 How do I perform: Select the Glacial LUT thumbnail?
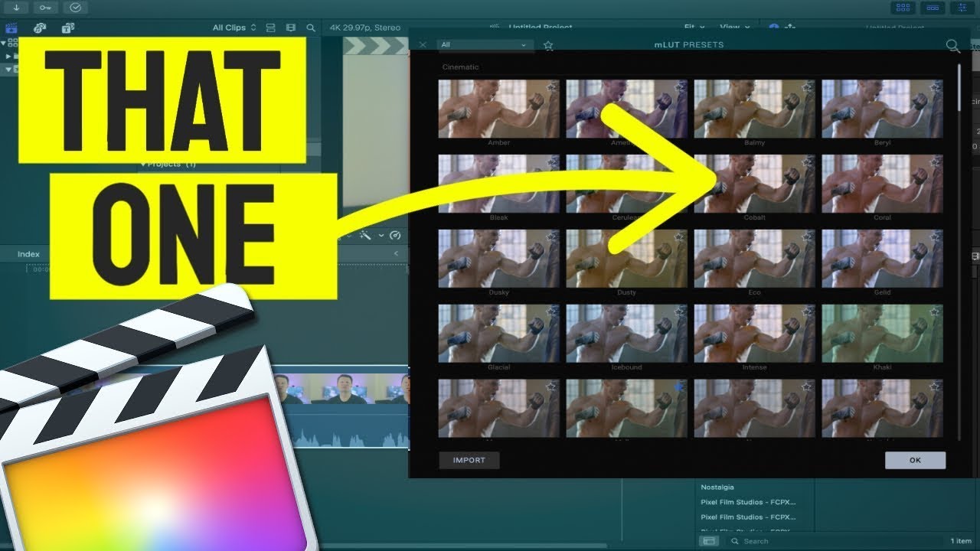(498, 334)
